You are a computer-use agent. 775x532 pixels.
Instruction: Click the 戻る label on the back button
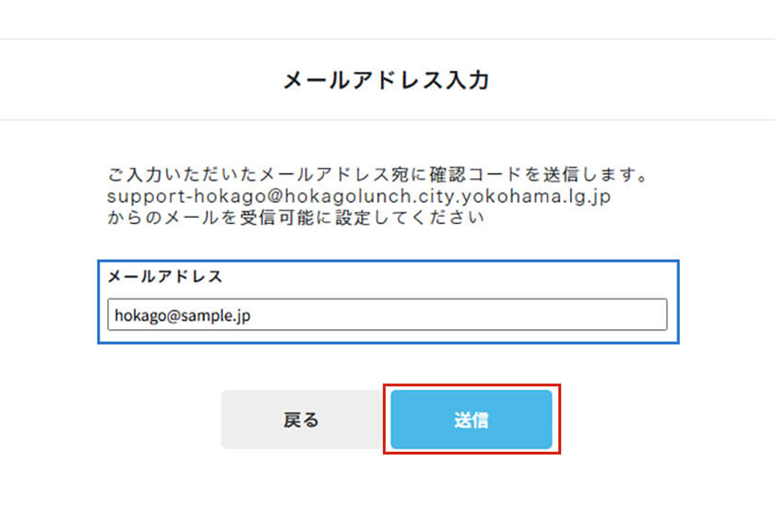point(302,420)
